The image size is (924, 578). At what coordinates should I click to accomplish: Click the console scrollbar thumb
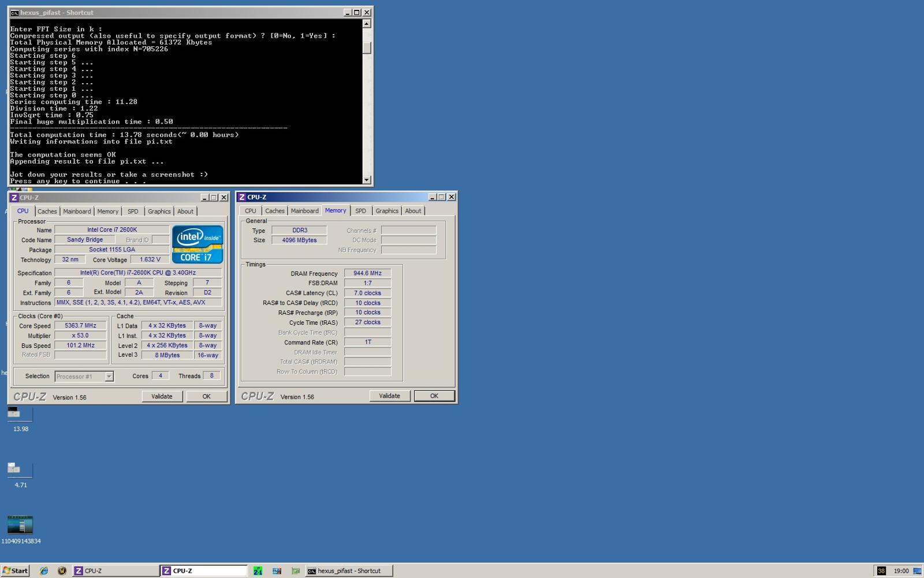[367, 47]
